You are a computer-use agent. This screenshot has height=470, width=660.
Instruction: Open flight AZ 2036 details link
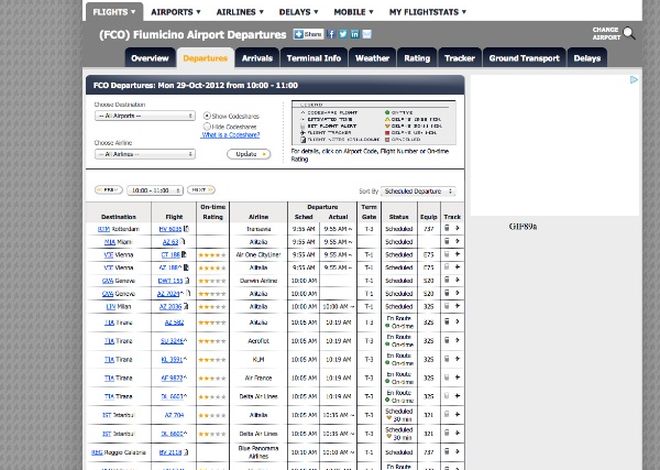(170, 307)
